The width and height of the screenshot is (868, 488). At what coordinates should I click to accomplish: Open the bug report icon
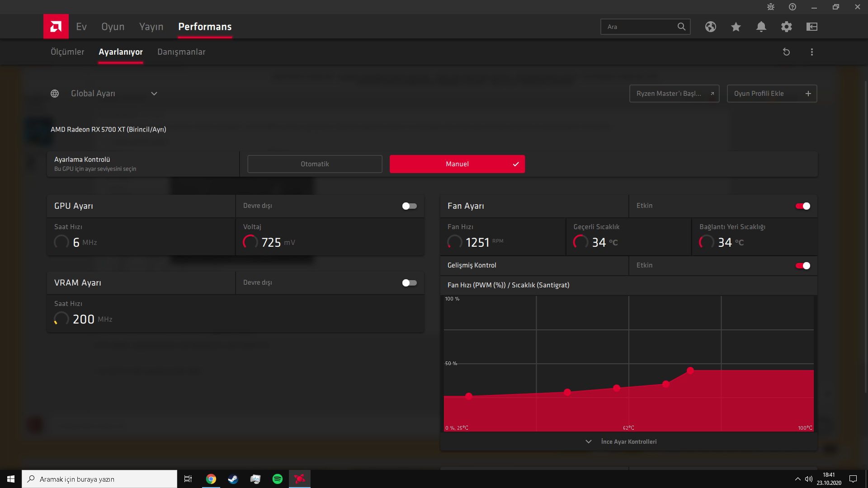point(771,7)
